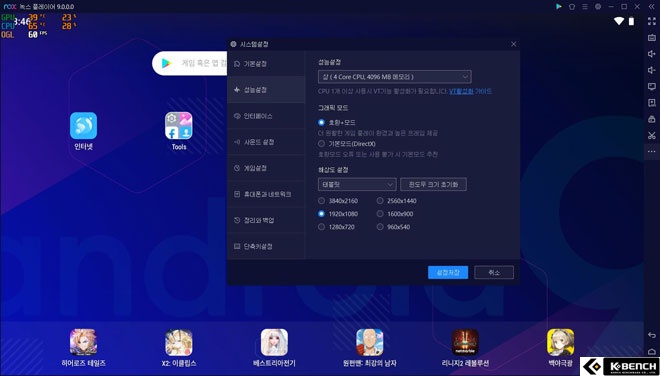The image size is (660, 376).
Task: Launch the 리니지2 레볼루션 game
Action: [465, 342]
